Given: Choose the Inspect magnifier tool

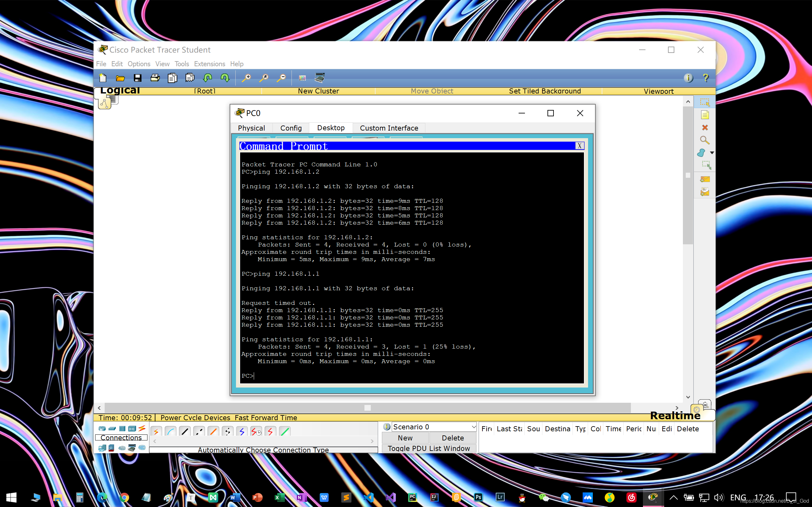Looking at the screenshot, I should [704, 140].
